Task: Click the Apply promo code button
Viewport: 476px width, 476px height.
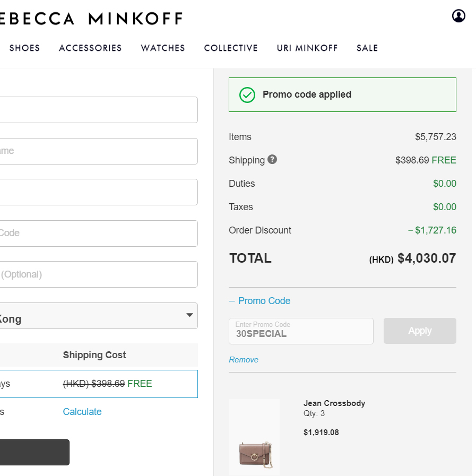Action: (420, 331)
